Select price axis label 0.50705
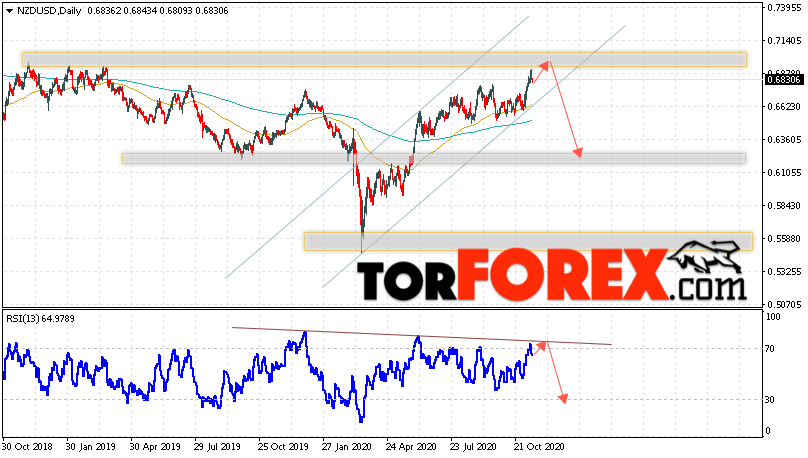The height and width of the screenshot is (458, 808). pyautogui.click(x=784, y=304)
